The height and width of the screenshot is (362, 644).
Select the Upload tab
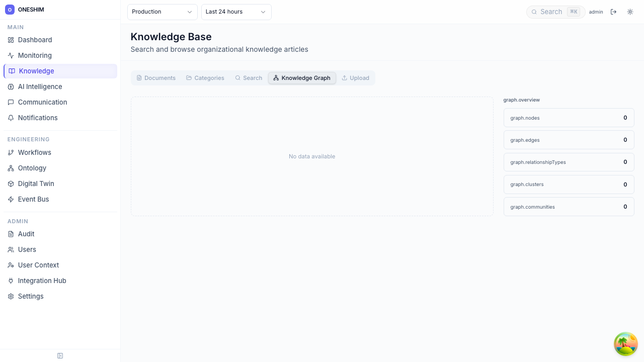[355, 78]
